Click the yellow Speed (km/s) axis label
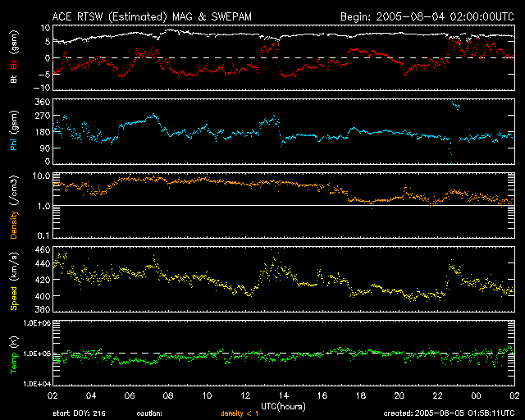The image size is (525, 420). click(14, 281)
